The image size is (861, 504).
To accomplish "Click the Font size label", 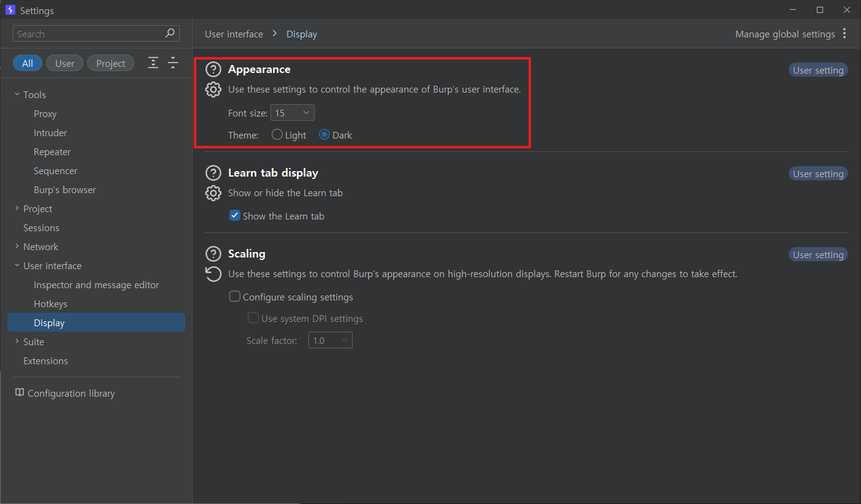I will [248, 113].
